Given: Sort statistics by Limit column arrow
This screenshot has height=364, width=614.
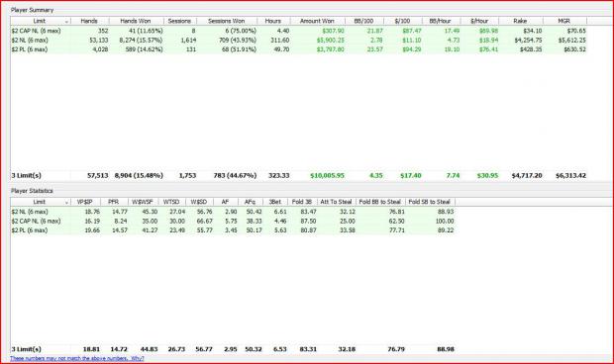Looking at the screenshot, I should pos(66,202).
